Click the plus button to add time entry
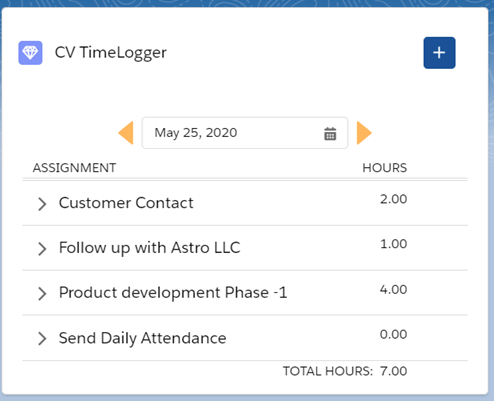The width and height of the screenshot is (494, 401). (439, 53)
